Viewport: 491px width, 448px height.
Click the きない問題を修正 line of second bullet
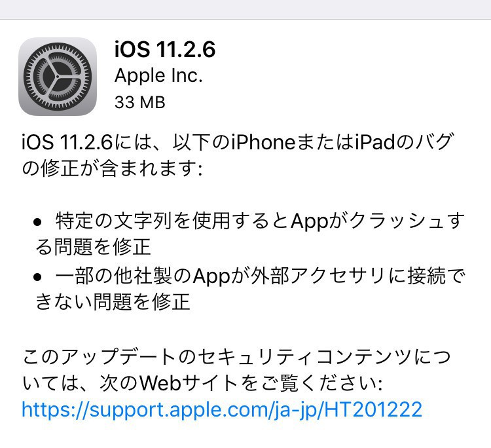[x=113, y=302]
